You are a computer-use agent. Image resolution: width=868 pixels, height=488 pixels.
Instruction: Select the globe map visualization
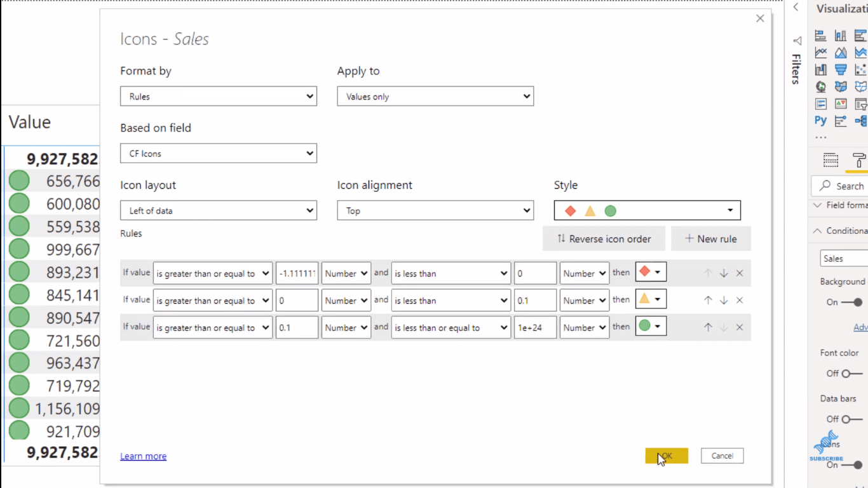tap(821, 87)
